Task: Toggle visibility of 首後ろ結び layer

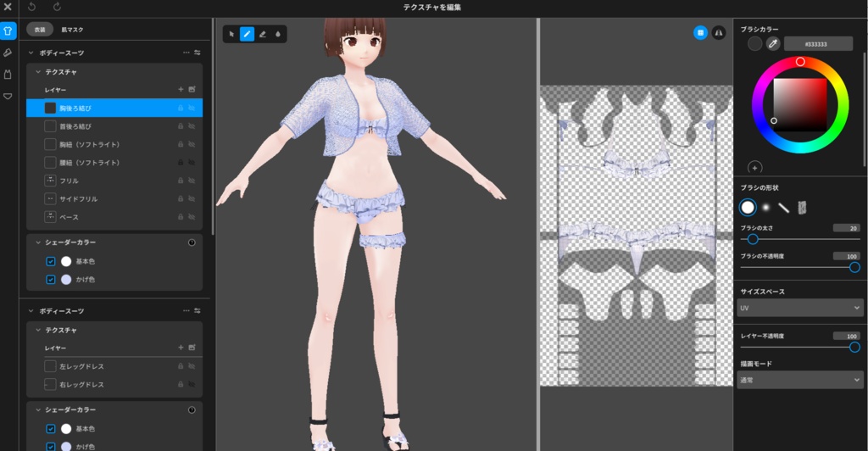Action: (192, 126)
